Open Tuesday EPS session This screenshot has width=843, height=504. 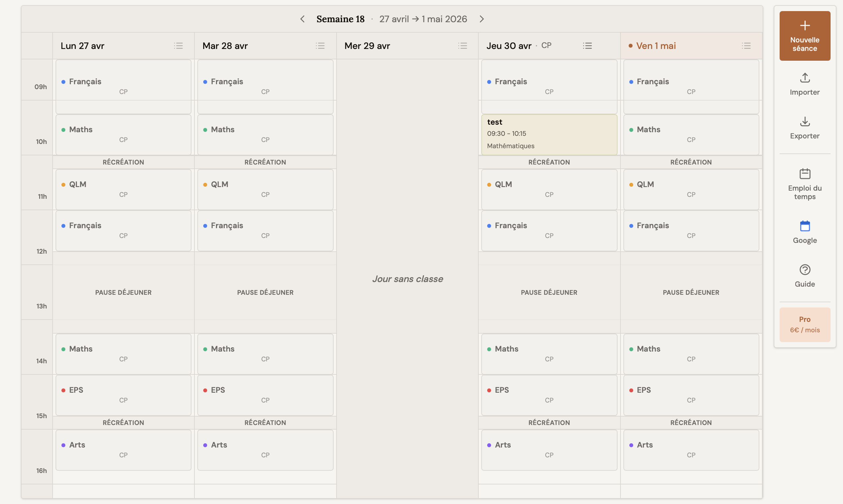(x=265, y=395)
